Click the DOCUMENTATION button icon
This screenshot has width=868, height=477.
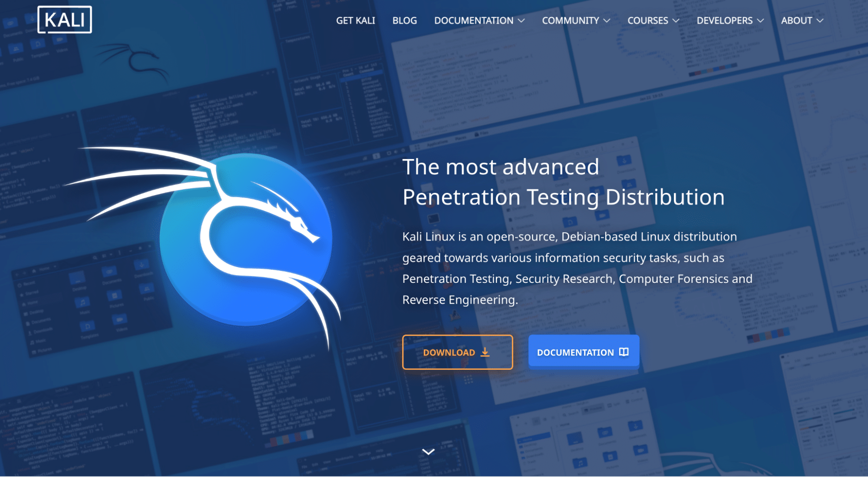[x=624, y=352]
